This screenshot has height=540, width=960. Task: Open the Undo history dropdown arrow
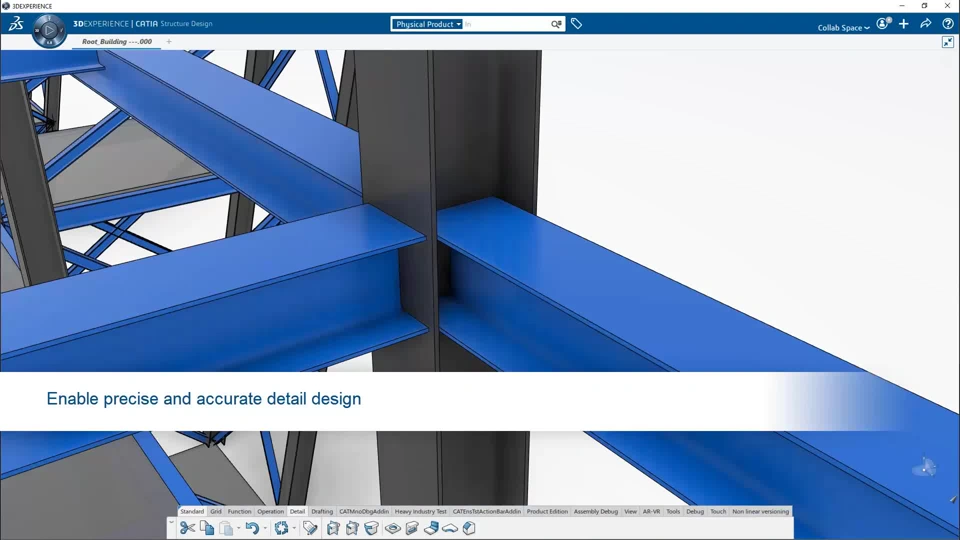tap(264, 528)
